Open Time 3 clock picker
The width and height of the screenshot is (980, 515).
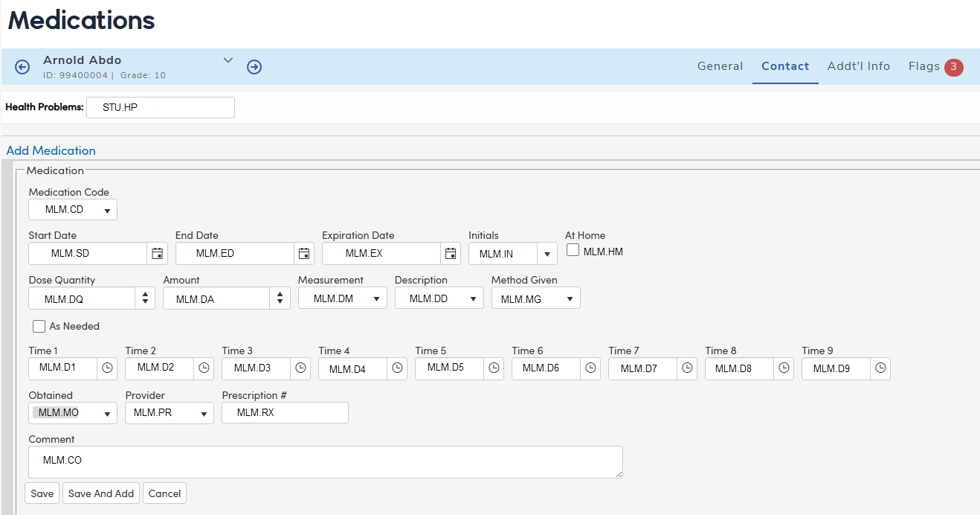(x=300, y=368)
